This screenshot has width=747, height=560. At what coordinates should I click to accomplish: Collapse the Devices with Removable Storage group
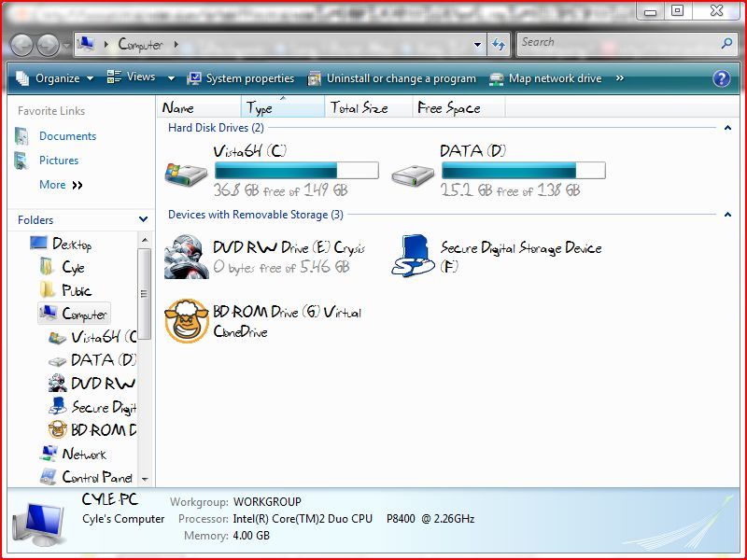(728, 214)
